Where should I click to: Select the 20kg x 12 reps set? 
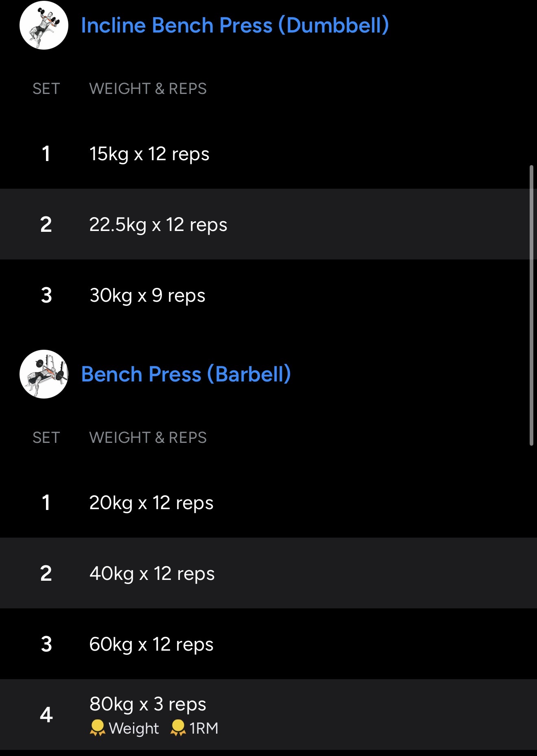click(151, 503)
